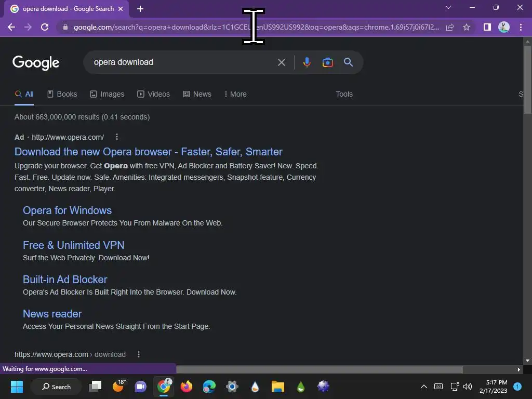
Task: Submit search using the magnifier icon
Action: point(349,62)
